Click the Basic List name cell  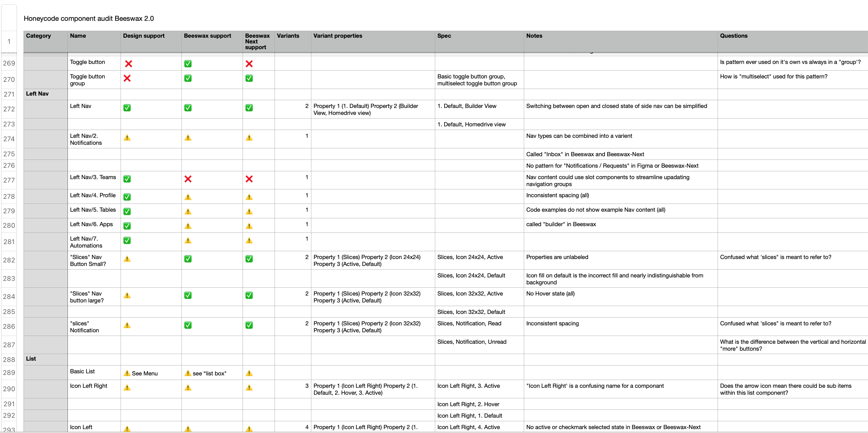pos(82,371)
